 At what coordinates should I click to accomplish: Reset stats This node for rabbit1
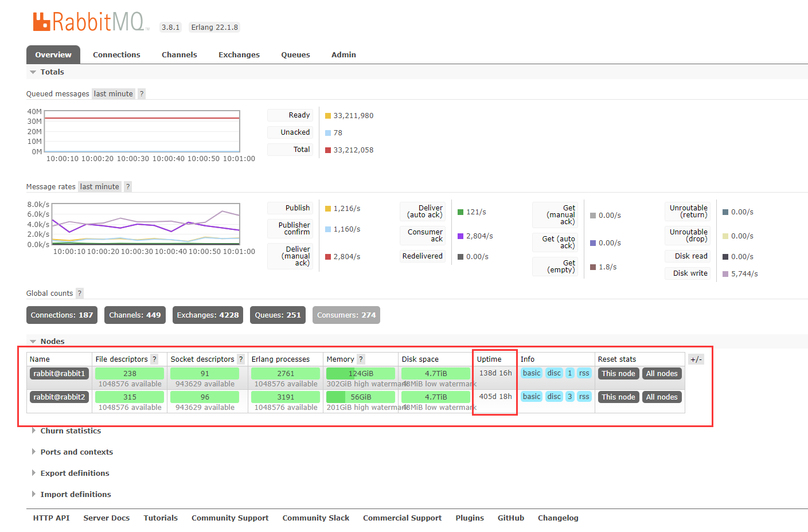618,374
